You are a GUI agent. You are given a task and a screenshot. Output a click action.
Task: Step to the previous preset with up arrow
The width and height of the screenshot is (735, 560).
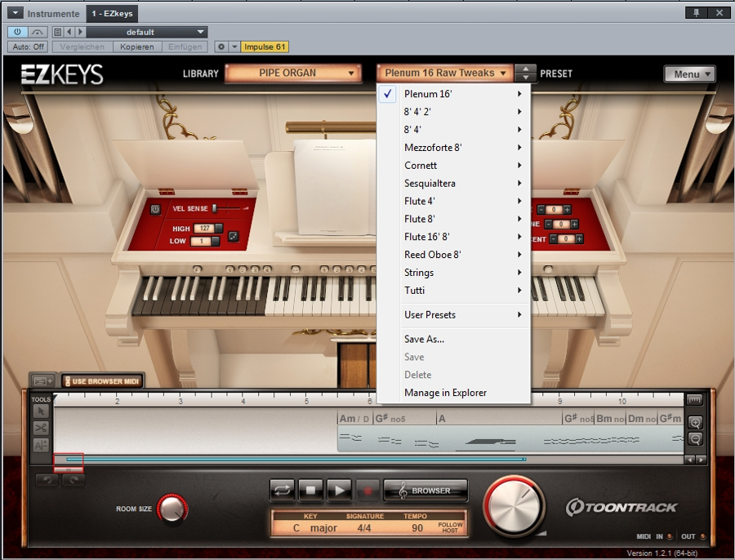click(525, 69)
